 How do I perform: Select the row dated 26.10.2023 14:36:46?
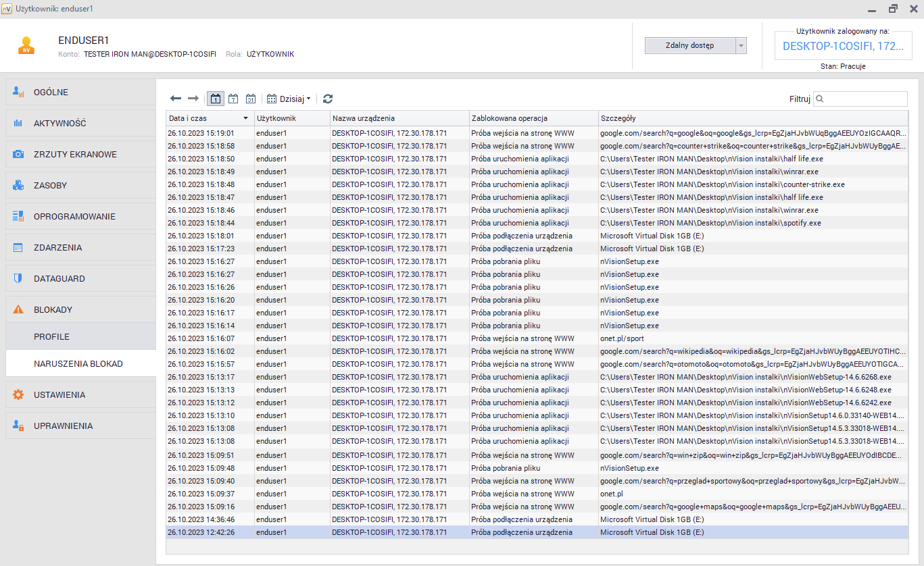click(537, 519)
